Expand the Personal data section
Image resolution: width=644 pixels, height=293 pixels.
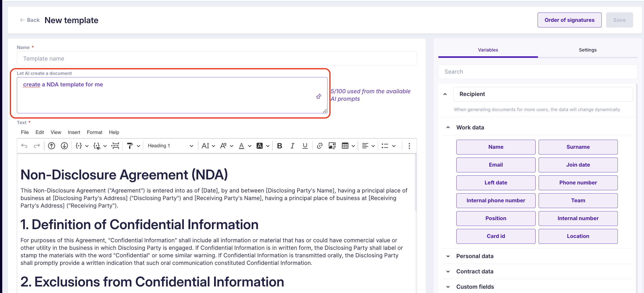pyautogui.click(x=448, y=256)
